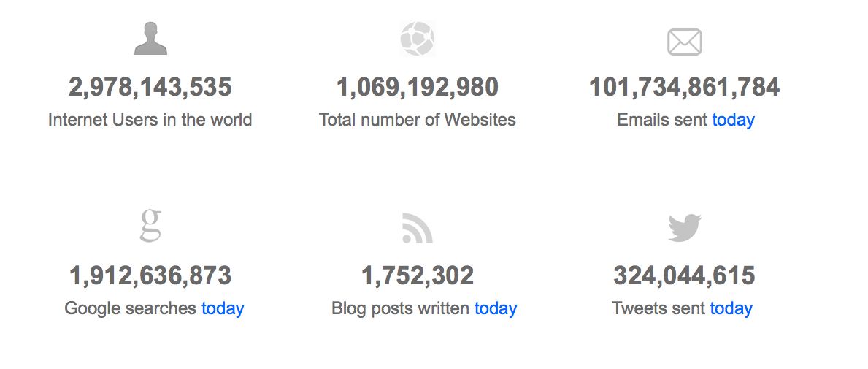
Task: Click the Google g icon
Action: click(x=150, y=226)
